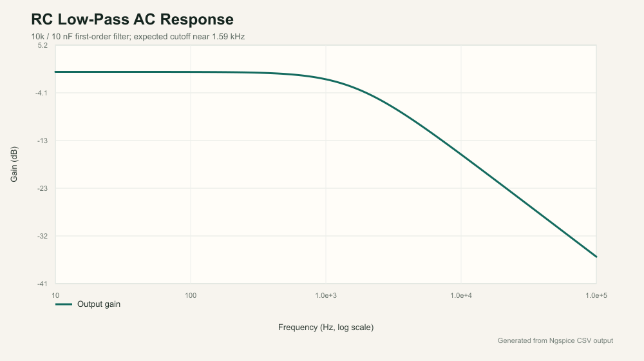Click the Frequency (Hz, log scale) label
The width and height of the screenshot is (644, 361).
click(326, 327)
